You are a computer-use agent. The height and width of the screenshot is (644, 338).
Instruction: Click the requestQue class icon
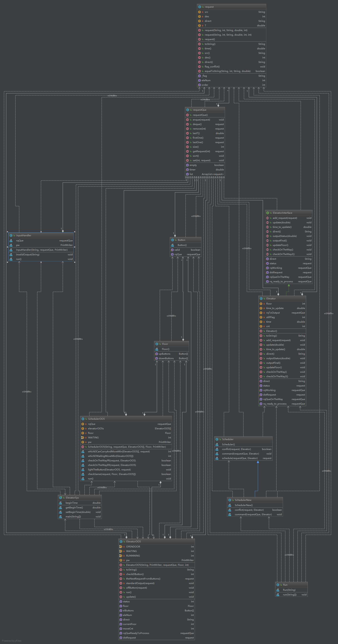[187, 110]
